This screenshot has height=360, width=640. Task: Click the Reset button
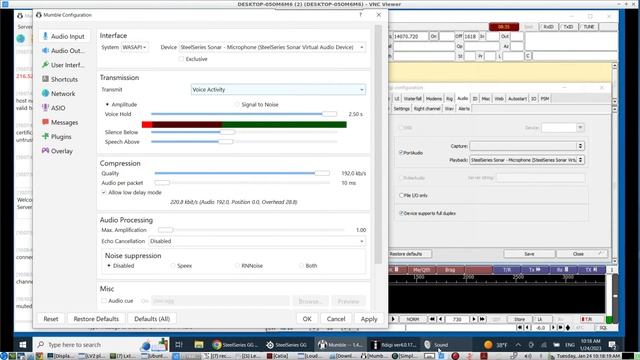[x=51, y=319]
